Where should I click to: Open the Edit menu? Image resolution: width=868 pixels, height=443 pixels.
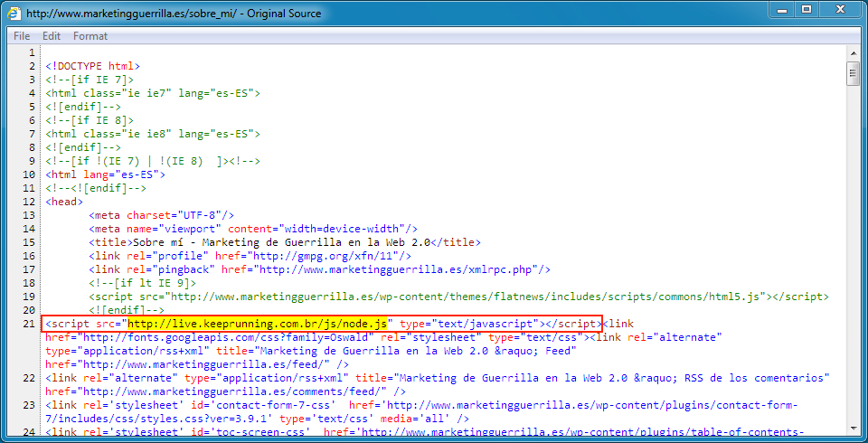pos(52,36)
